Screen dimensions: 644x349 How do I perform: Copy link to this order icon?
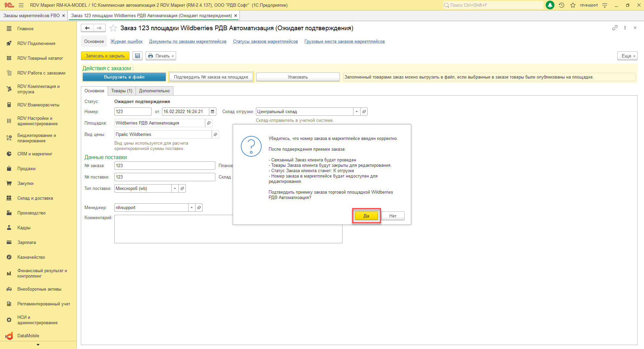pos(615,28)
